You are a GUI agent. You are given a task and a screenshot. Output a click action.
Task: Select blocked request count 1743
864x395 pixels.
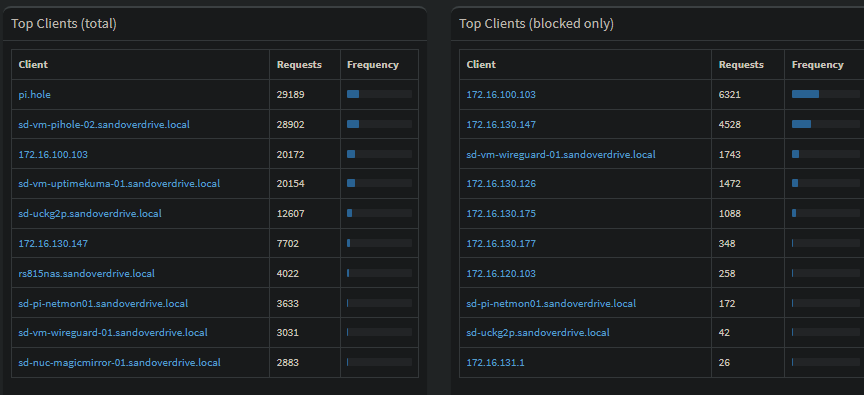[730, 155]
